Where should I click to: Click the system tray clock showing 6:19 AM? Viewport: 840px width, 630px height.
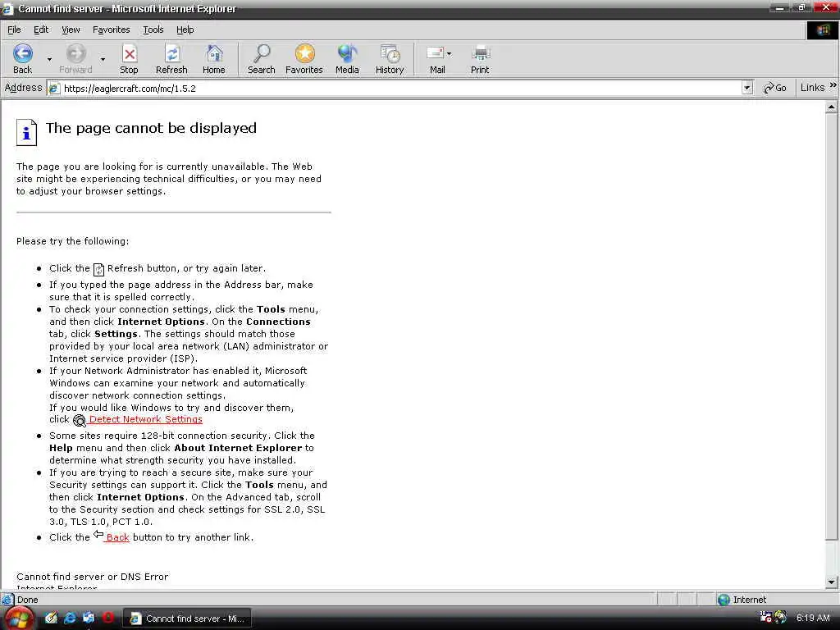(x=813, y=618)
